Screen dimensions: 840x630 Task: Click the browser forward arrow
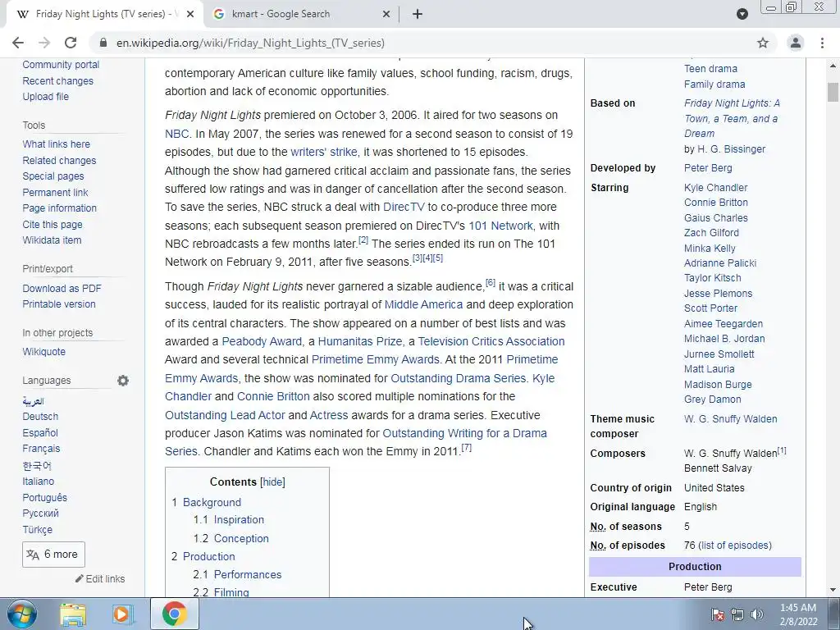44,43
